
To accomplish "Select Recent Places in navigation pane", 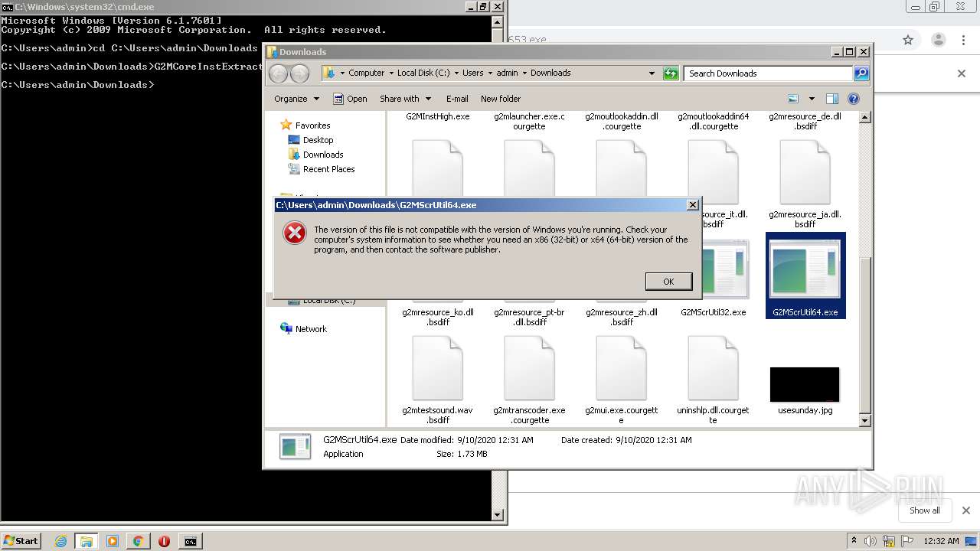I will [x=322, y=169].
